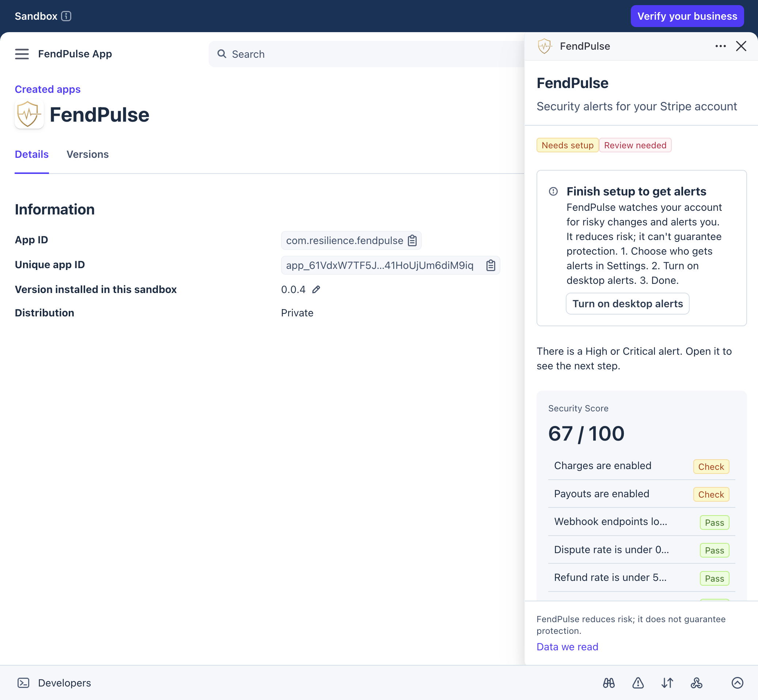Screen dimensions: 758x700
Task: Copy the Unique app ID value
Action: [x=490, y=265]
